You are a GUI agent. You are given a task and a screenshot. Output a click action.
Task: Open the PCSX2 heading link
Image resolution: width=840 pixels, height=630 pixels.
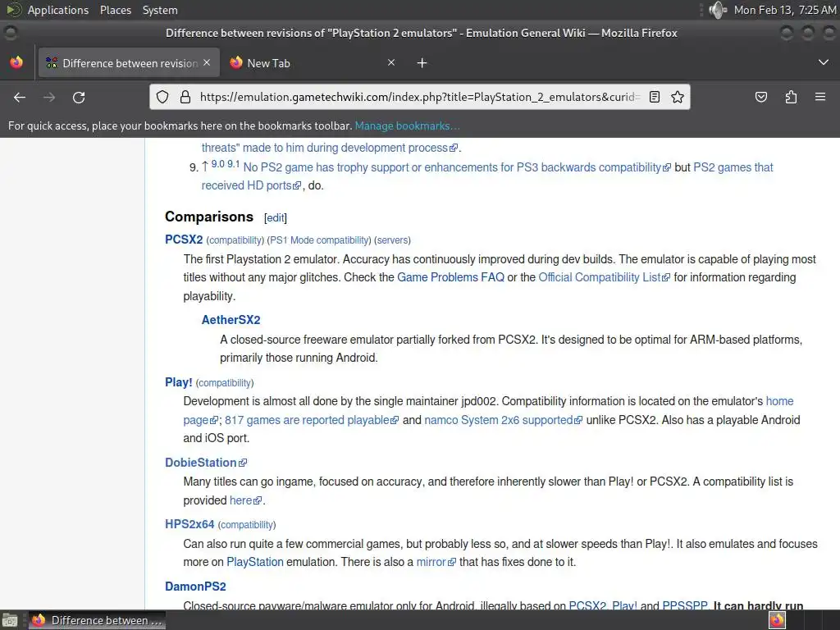184,240
